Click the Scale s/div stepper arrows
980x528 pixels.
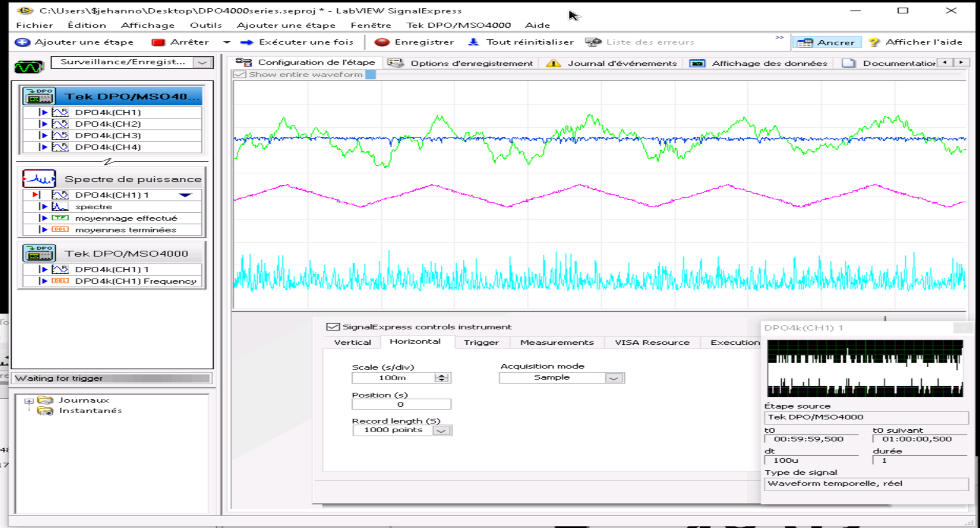pos(441,378)
